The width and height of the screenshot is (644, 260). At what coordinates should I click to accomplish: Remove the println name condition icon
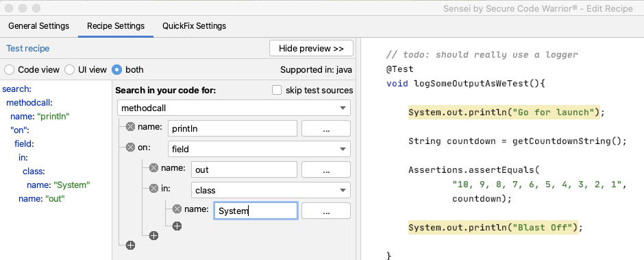(131, 127)
